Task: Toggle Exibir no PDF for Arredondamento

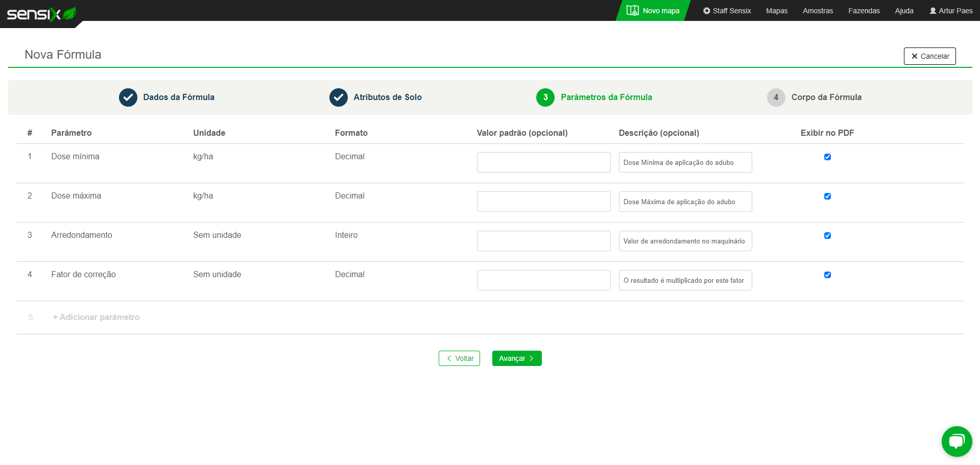Action: (827, 236)
